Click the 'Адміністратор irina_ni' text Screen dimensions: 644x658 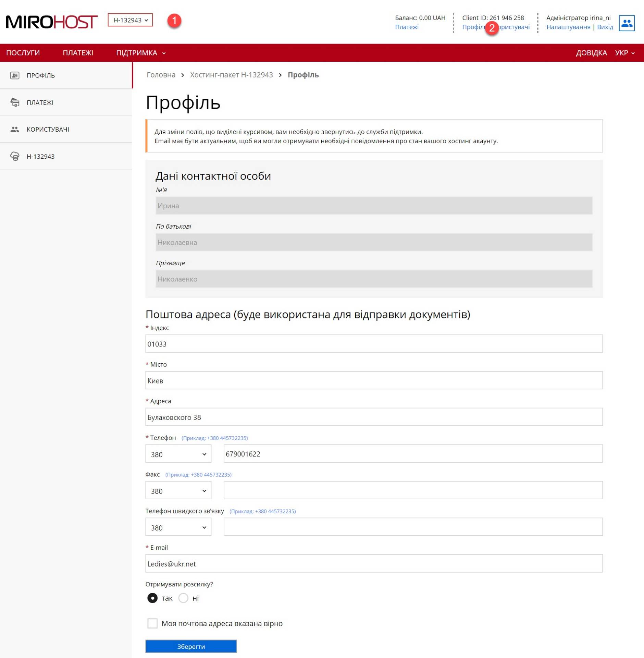click(578, 18)
